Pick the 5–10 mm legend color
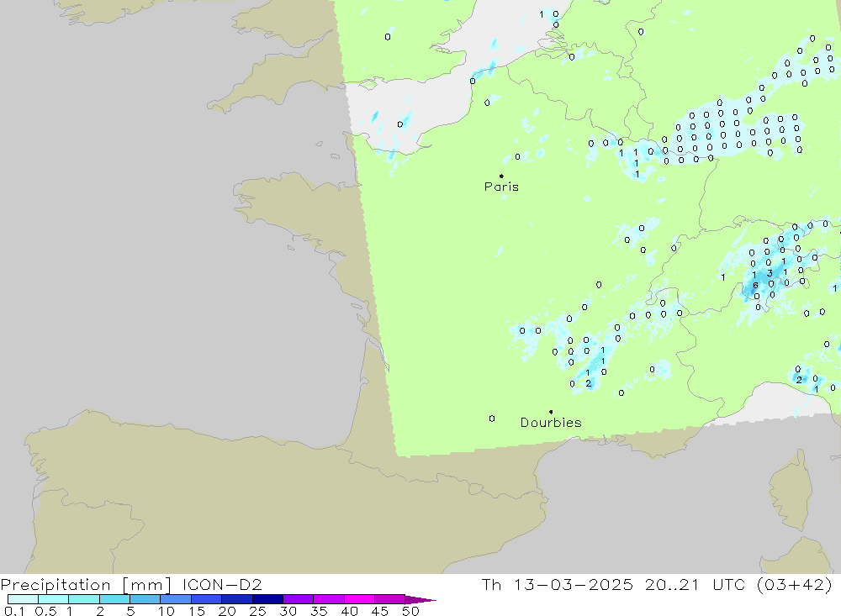Image resolution: width=841 pixels, height=616 pixels. click(x=145, y=599)
